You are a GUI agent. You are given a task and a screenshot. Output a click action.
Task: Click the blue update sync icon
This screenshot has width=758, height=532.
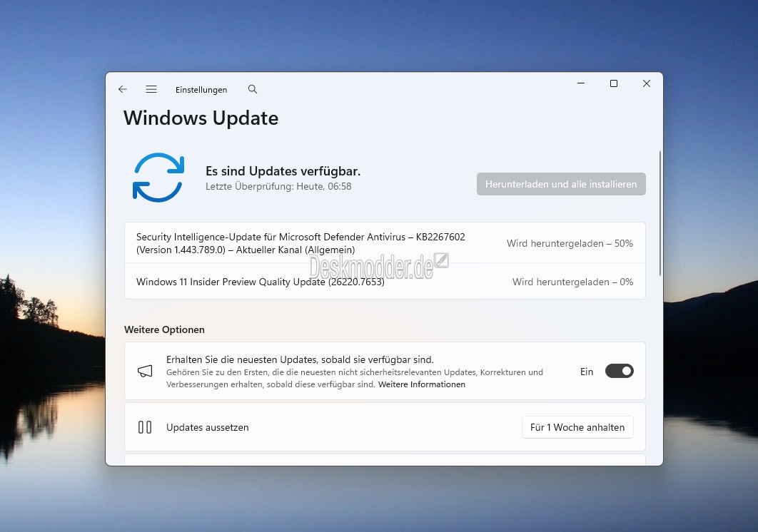(158, 177)
